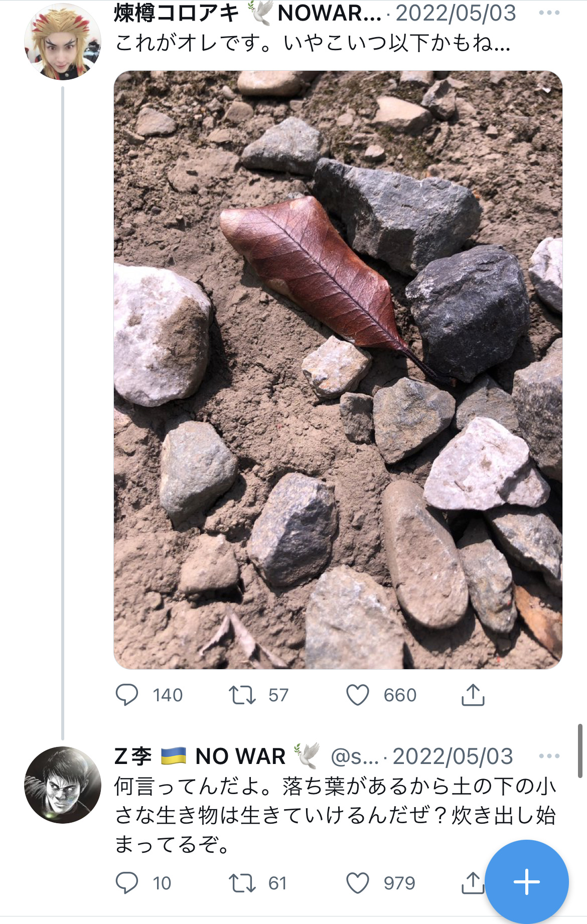The width and height of the screenshot is (587, 924).
Task: Open the top tweet's 2022/05/03 timestamp
Action: 456,13
